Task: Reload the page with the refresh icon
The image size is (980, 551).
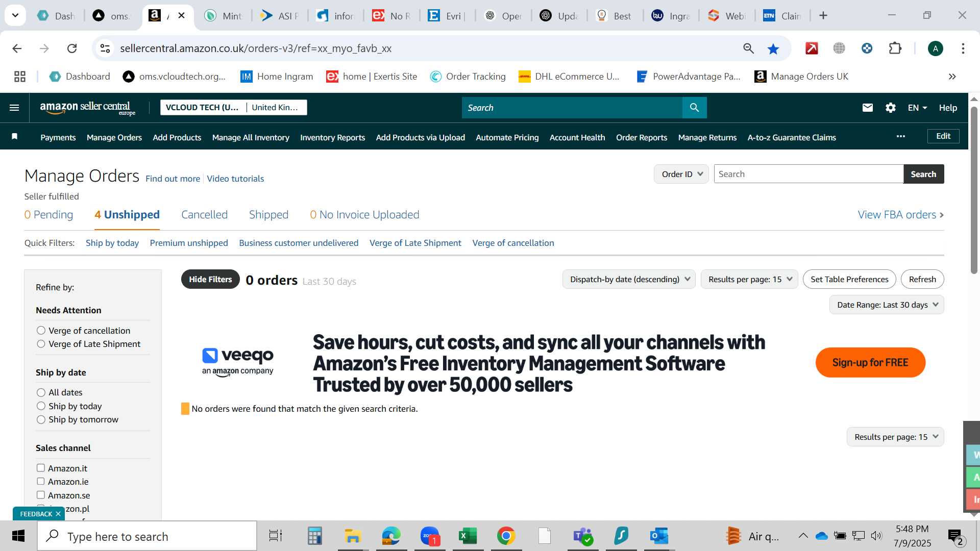Action: pyautogui.click(x=72, y=48)
